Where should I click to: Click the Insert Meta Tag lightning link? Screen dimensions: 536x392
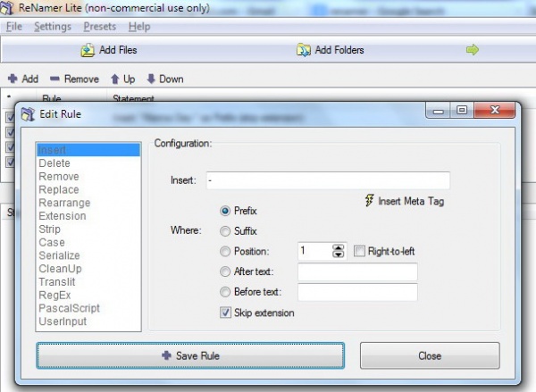[405, 201]
